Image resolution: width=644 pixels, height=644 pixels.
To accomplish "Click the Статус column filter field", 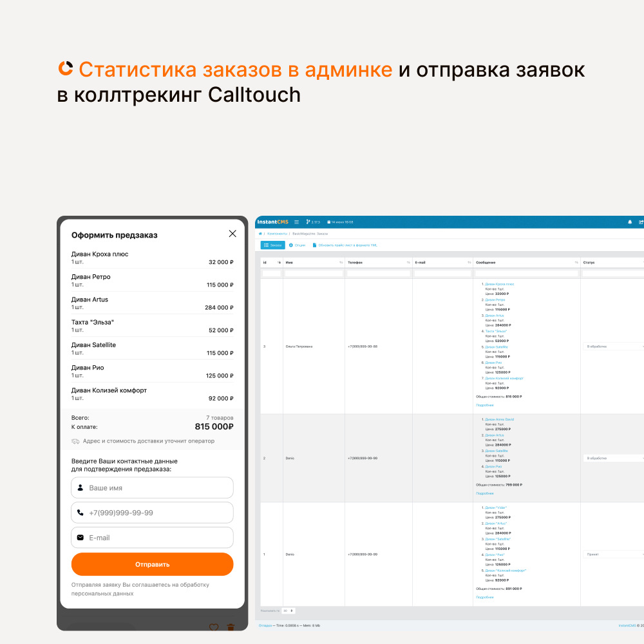I will coord(613,273).
